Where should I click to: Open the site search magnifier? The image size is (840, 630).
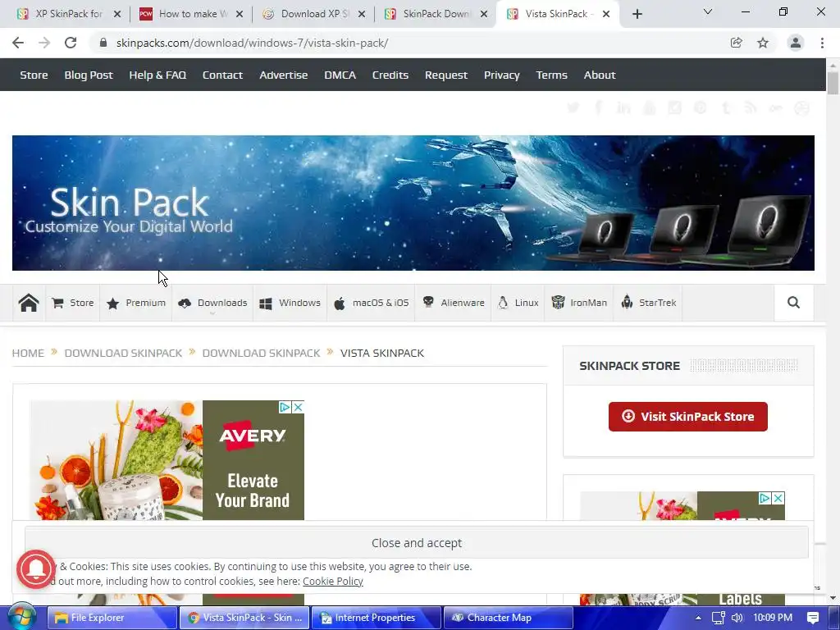793,303
